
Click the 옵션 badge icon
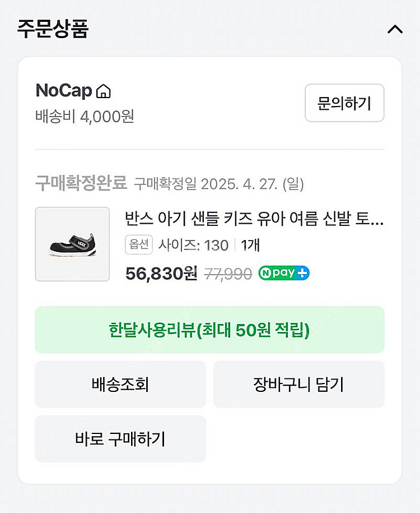(x=139, y=245)
